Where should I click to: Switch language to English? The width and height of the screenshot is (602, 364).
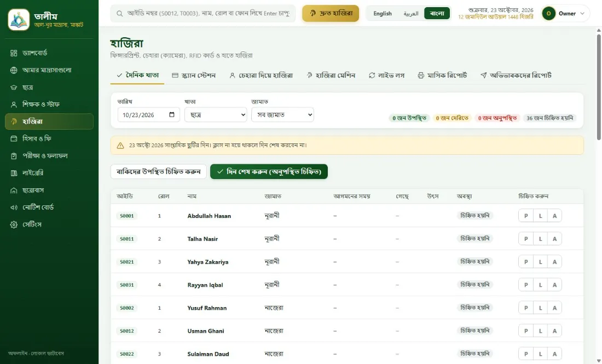point(383,14)
